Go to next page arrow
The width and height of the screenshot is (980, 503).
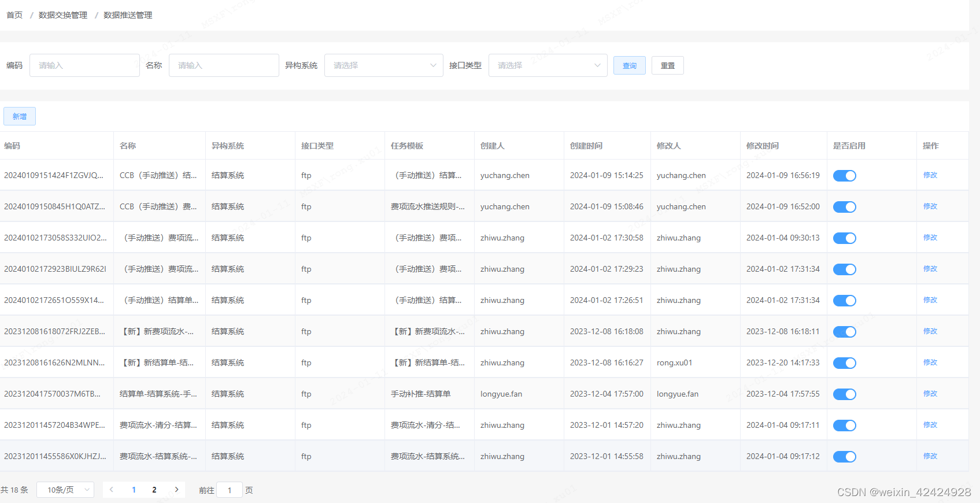point(176,490)
